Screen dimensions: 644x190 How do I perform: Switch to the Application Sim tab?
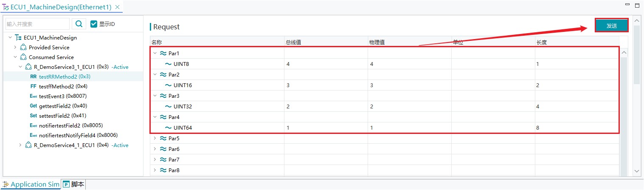point(31,184)
